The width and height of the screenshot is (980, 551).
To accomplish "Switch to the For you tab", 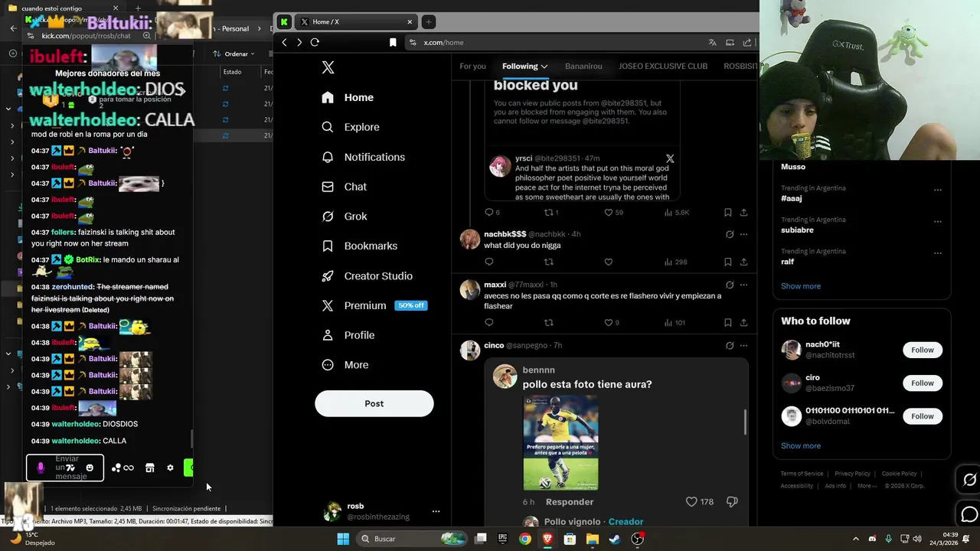I will 472,66.
